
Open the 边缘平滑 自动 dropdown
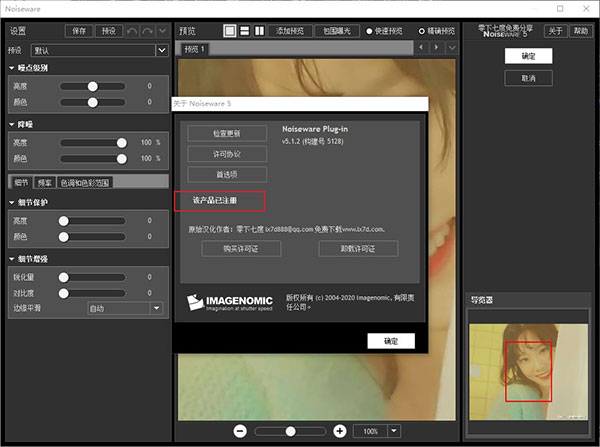(156, 308)
